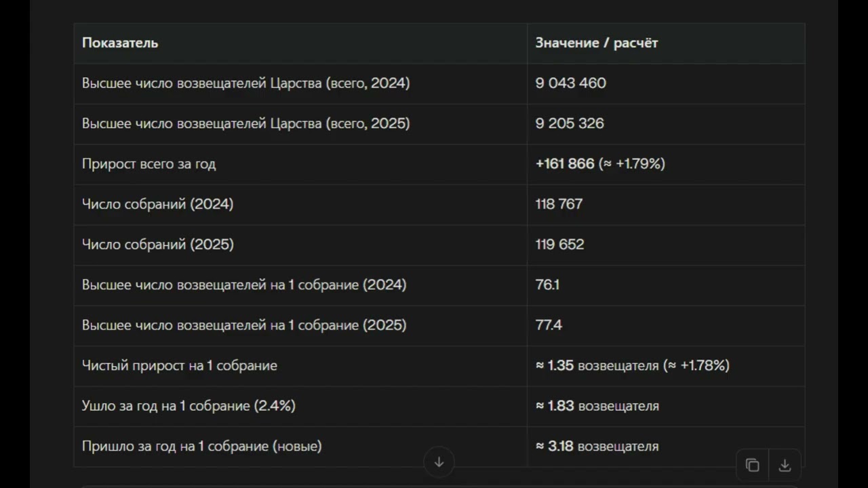The height and width of the screenshot is (488, 868).
Task: Click value 9 205 326
Action: coord(570,123)
